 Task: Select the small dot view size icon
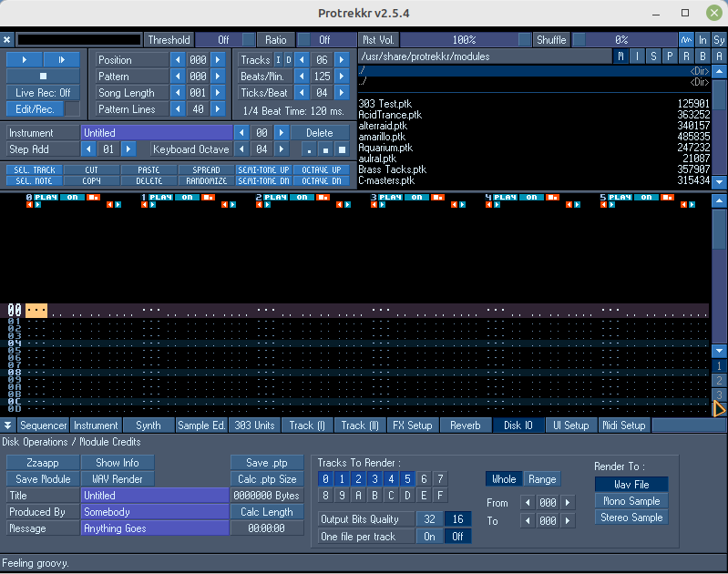[309, 149]
